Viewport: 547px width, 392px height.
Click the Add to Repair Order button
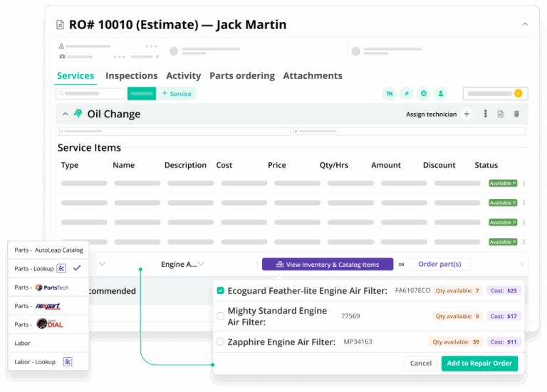pos(479,363)
